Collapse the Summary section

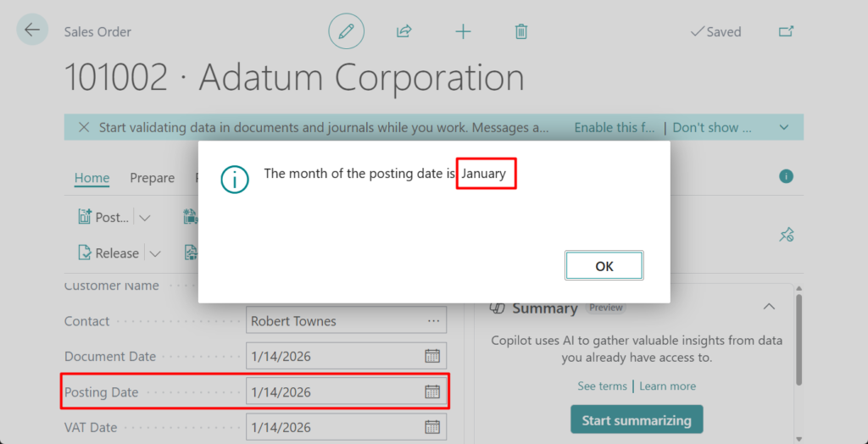tap(769, 307)
